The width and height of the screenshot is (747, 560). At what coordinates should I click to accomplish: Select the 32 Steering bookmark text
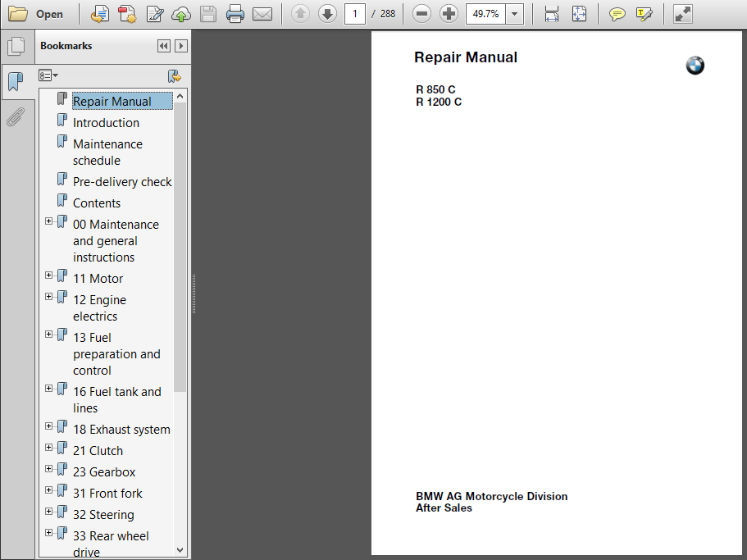coord(103,515)
